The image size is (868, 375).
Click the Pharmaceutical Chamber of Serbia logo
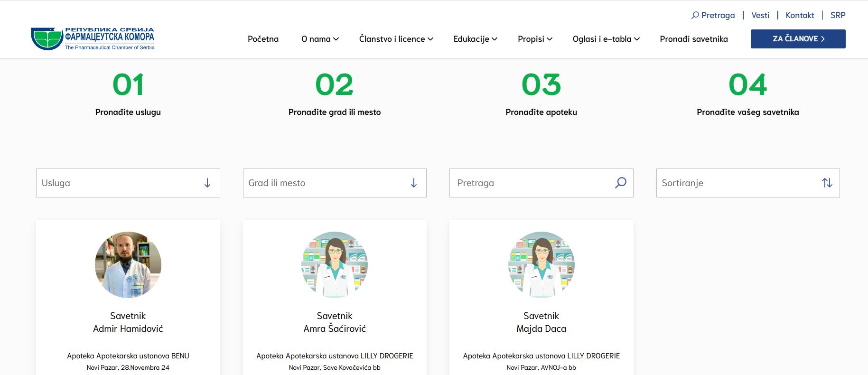(93, 38)
